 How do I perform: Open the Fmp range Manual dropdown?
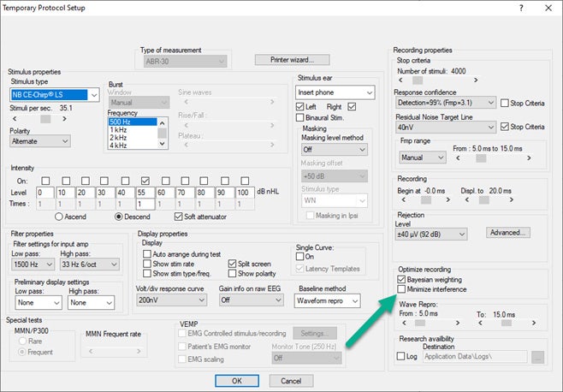pyautogui.click(x=423, y=157)
